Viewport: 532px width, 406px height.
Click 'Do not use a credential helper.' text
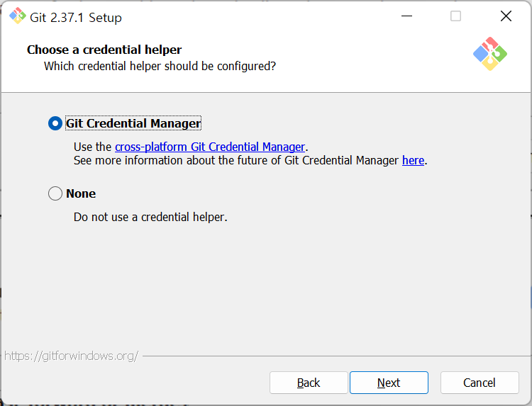(150, 218)
